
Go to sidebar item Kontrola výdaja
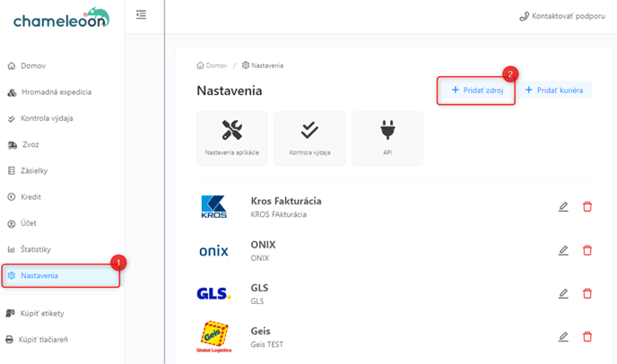point(40,118)
